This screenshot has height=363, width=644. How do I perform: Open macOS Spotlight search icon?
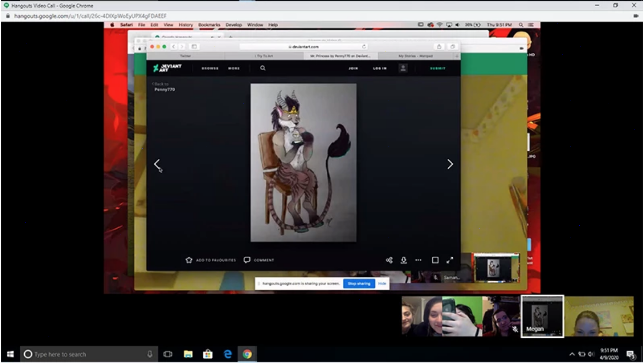click(x=521, y=25)
